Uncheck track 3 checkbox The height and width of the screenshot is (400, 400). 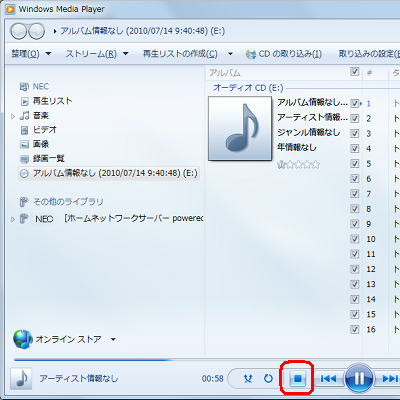(x=355, y=134)
